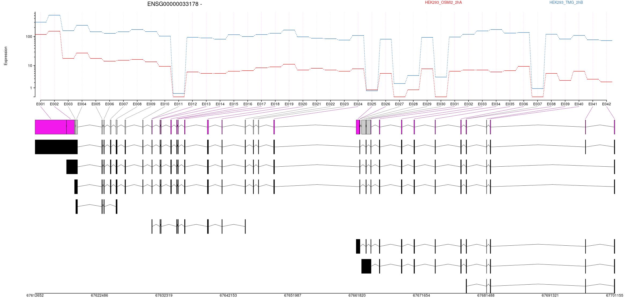
Task: Click exon label E017
Action: [261, 104]
